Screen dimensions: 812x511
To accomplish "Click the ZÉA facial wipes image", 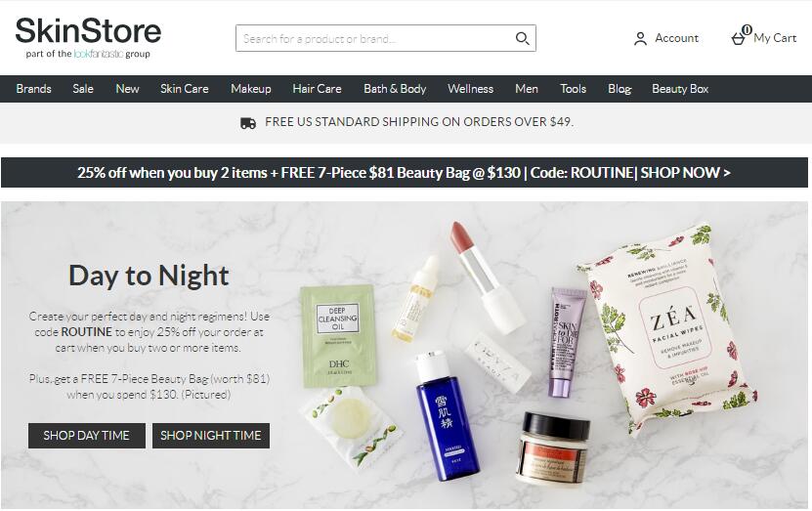I will (668, 328).
